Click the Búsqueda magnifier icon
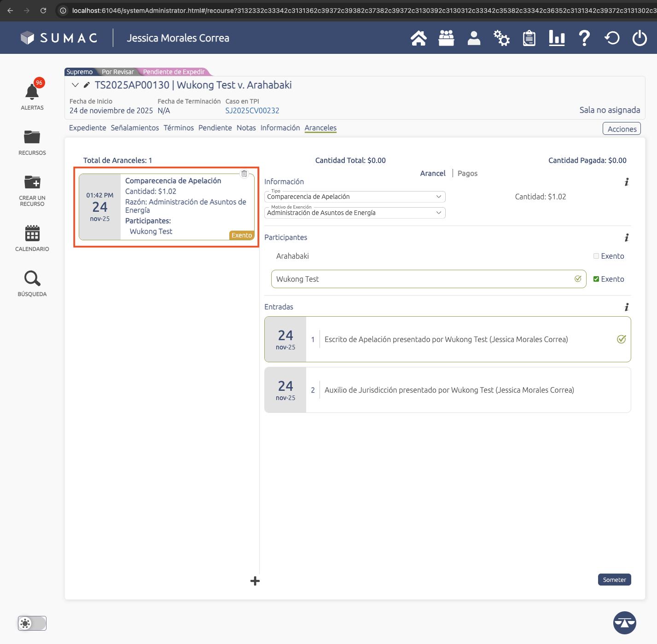657x644 pixels. click(32, 278)
